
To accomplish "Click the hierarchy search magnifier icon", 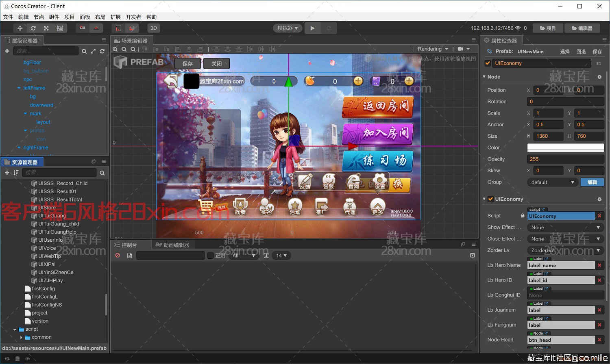I will coord(84,51).
